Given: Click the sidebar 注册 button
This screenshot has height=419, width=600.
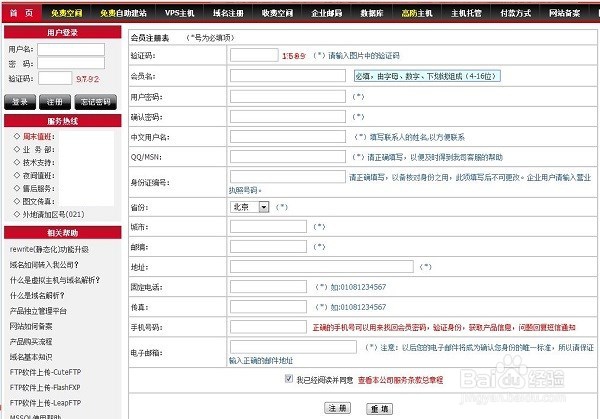Looking at the screenshot, I should tap(55, 102).
